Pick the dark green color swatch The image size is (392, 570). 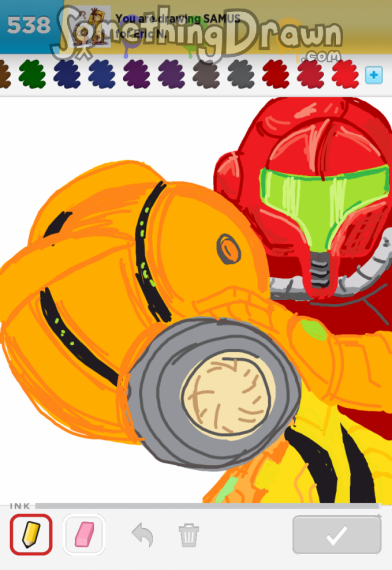pos(32,74)
